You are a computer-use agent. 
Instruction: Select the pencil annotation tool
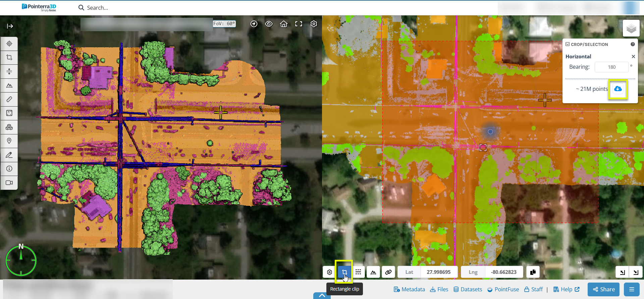[9, 155]
